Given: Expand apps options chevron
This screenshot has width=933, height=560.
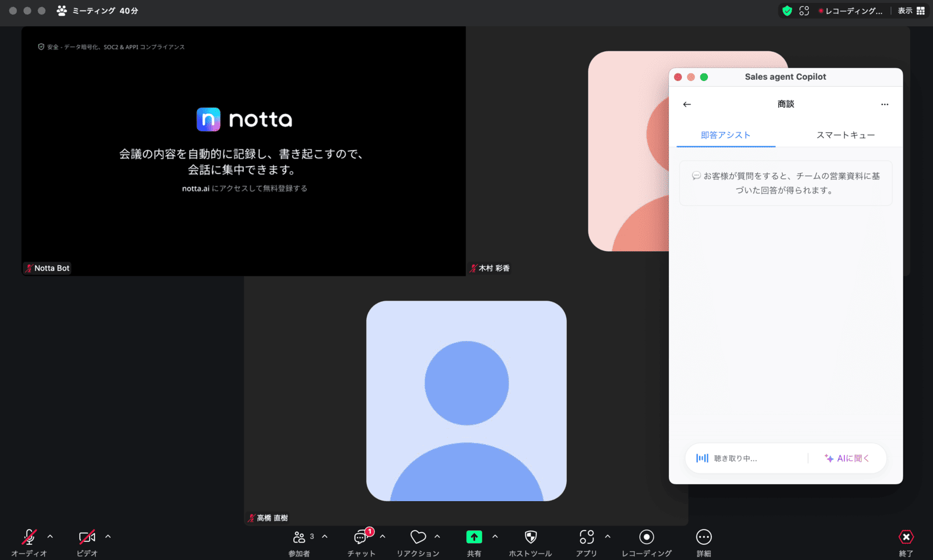Looking at the screenshot, I should (608, 537).
